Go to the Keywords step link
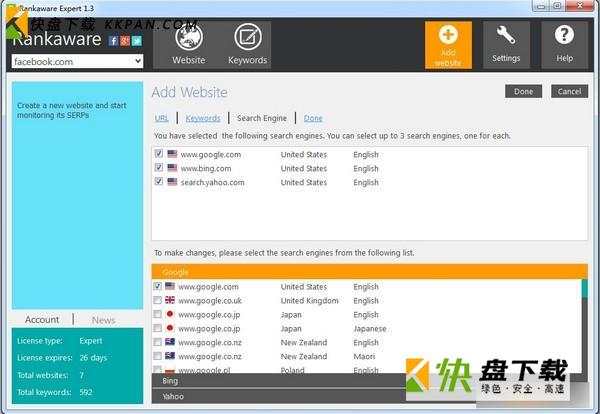This screenshot has height=414, width=600. (x=203, y=118)
